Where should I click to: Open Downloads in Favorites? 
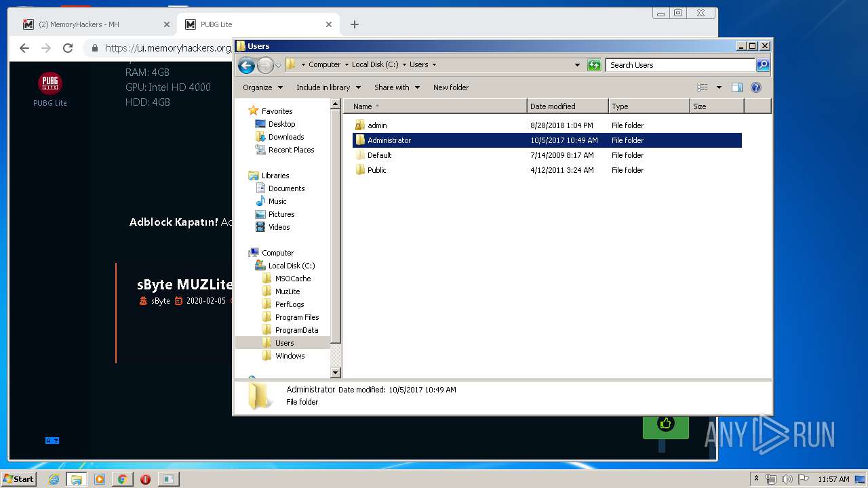(x=286, y=137)
